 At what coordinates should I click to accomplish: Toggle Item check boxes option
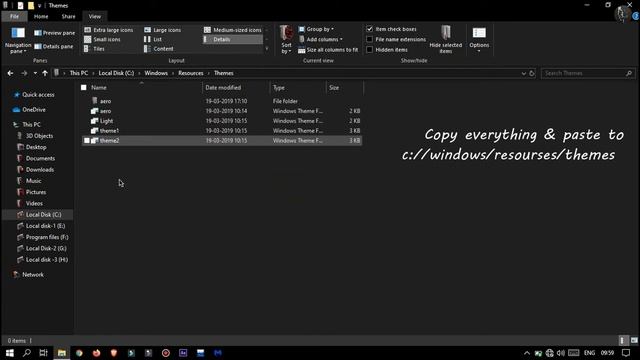tap(369, 29)
